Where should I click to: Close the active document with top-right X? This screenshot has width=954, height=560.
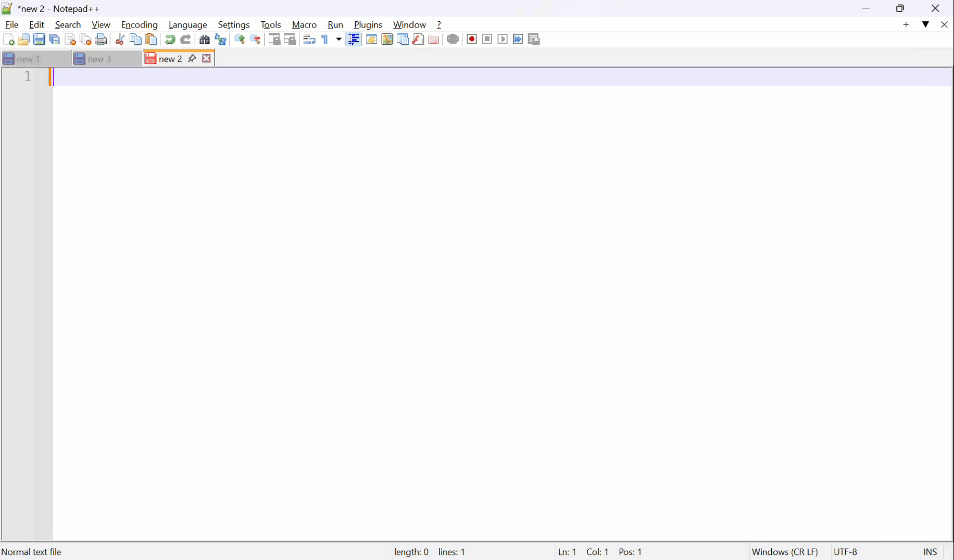(x=944, y=24)
